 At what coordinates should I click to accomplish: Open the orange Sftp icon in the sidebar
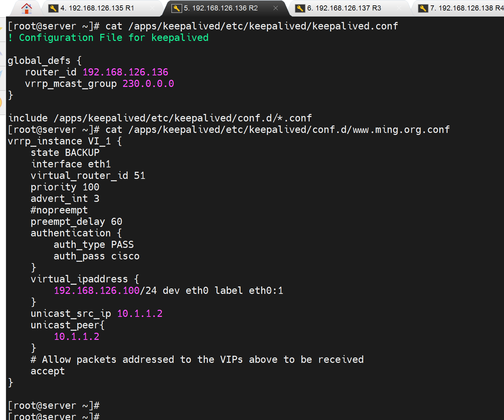(x=2, y=102)
